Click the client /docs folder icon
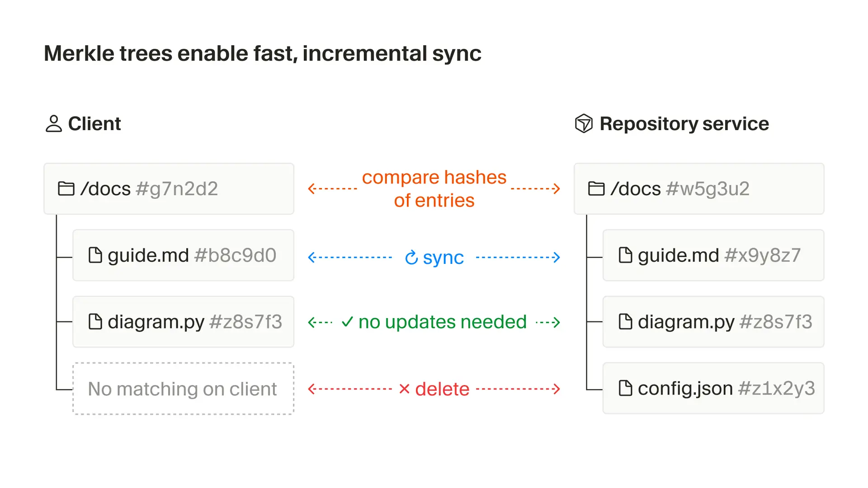 click(x=66, y=188)
